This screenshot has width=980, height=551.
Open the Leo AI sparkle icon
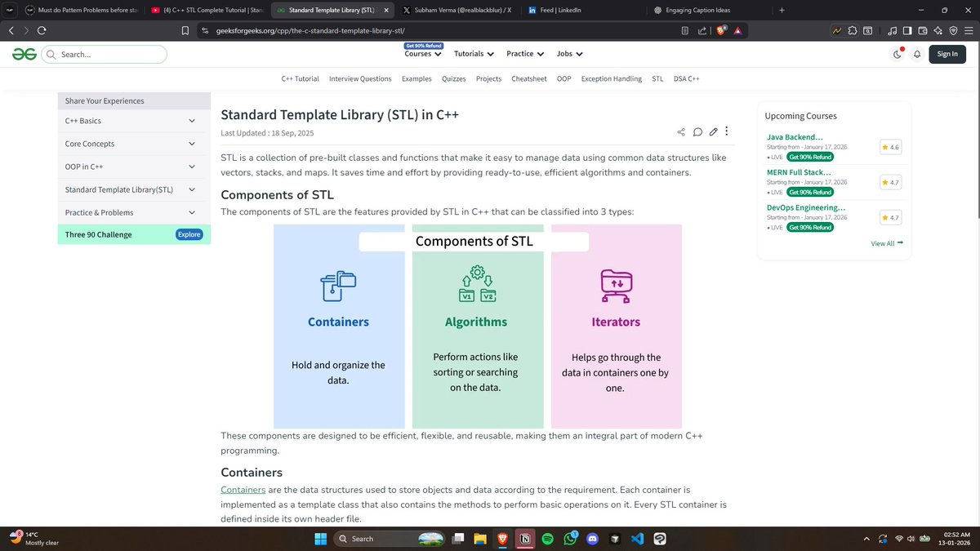tap(938, 30)
